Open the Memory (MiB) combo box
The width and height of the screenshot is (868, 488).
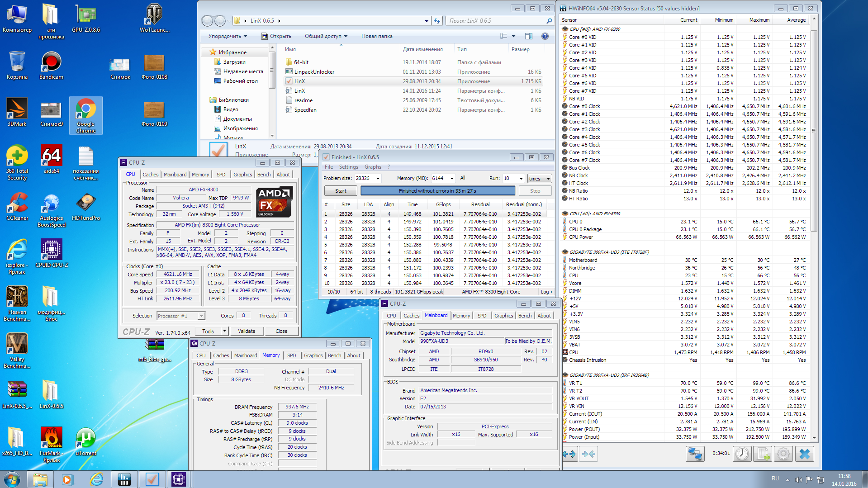pos(451,179)
